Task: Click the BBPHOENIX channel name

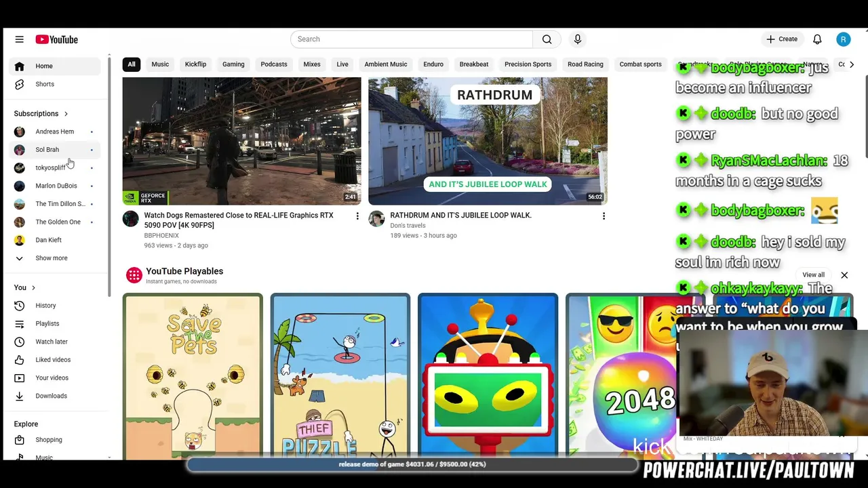Action: tap(161, 236)
